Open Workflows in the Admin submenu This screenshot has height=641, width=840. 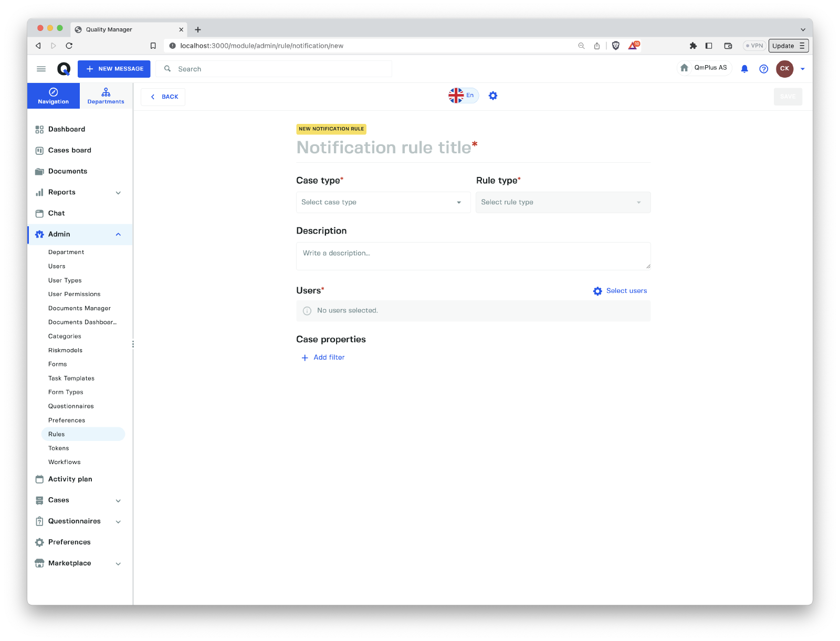click(65, 462)
